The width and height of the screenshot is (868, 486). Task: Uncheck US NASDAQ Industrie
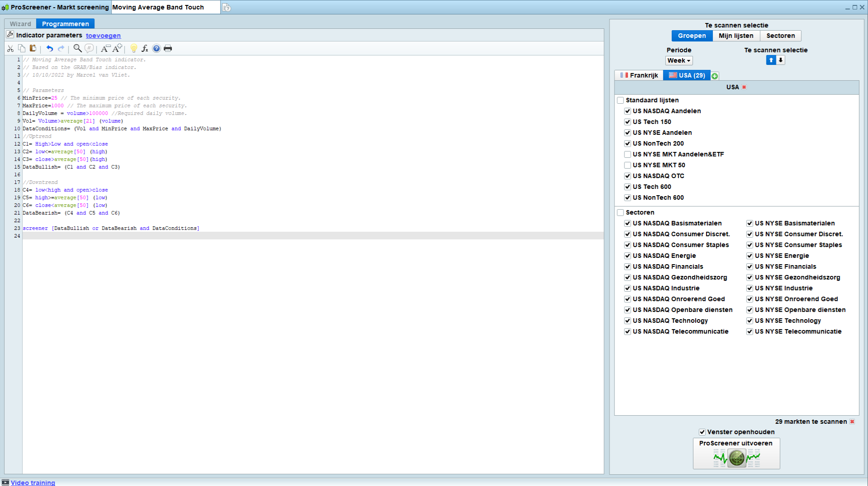tap(628, 288)
